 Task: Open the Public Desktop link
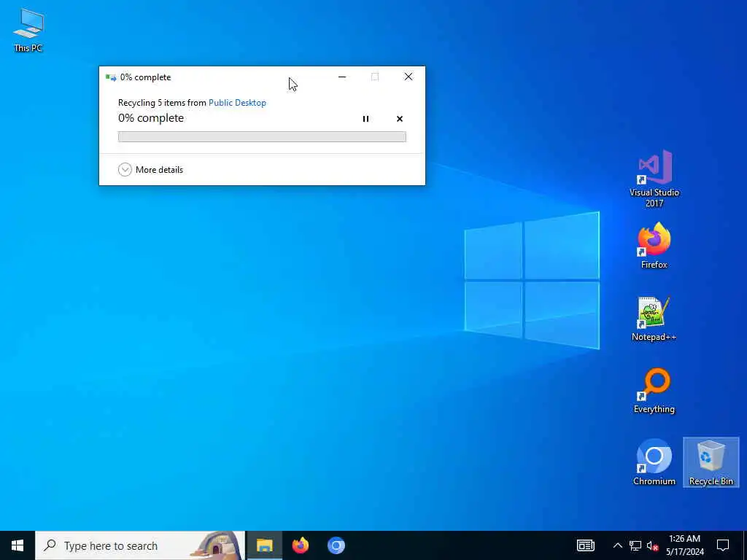[x=237, y=102]
